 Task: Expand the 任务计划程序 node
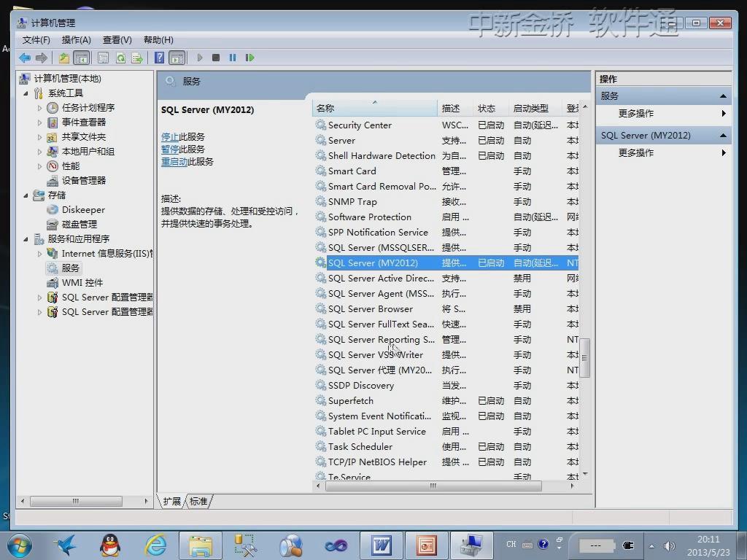coord(40,108)
